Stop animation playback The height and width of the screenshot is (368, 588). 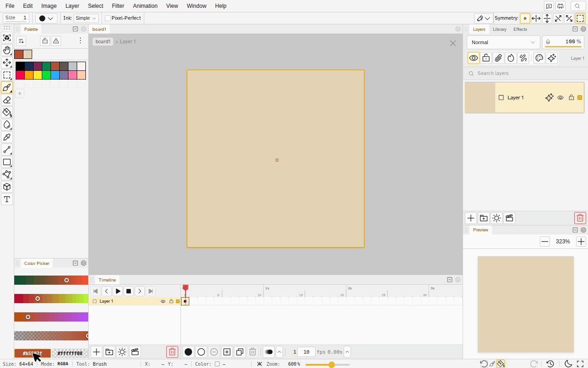(x=129, y=291)
